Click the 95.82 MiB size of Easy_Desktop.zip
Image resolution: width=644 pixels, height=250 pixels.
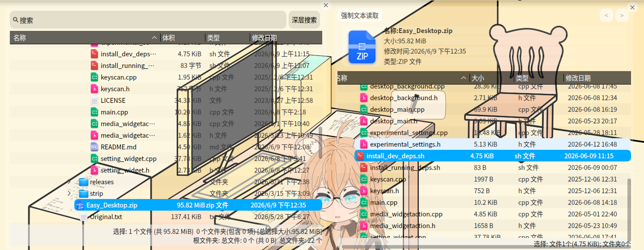point(191,205)
